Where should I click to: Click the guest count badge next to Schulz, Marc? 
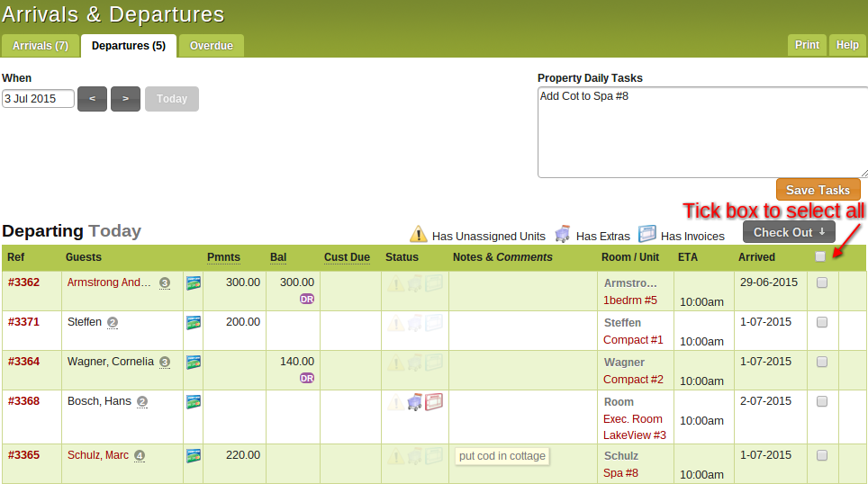pos(140,456)
